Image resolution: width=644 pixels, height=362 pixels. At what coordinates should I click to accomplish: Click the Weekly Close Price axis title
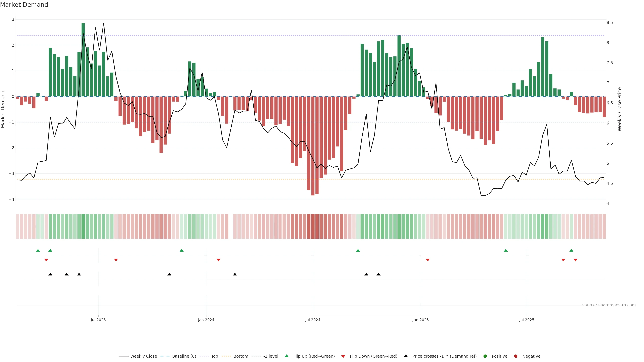620,109
